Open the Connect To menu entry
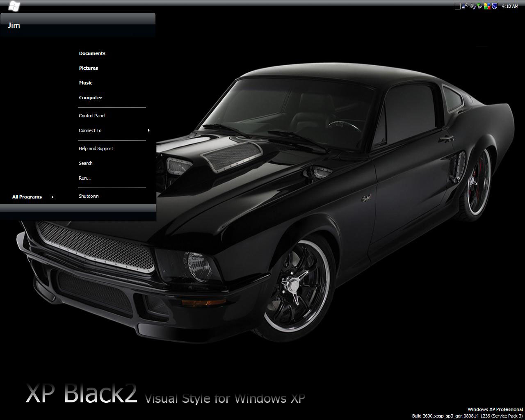525x420 pixels. pyautogui.click(x=90, y=130)
